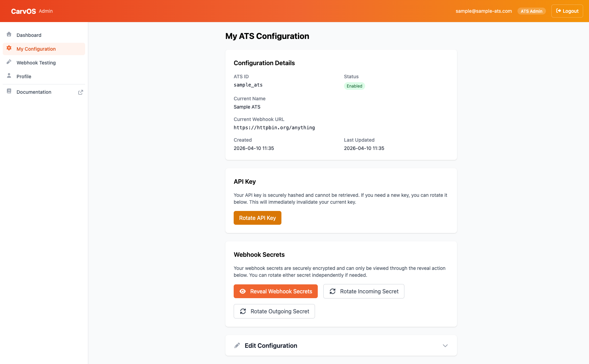This screenshot has height=364, width=589.
Task: Select Profile in the sidebar
Action: 24,76
